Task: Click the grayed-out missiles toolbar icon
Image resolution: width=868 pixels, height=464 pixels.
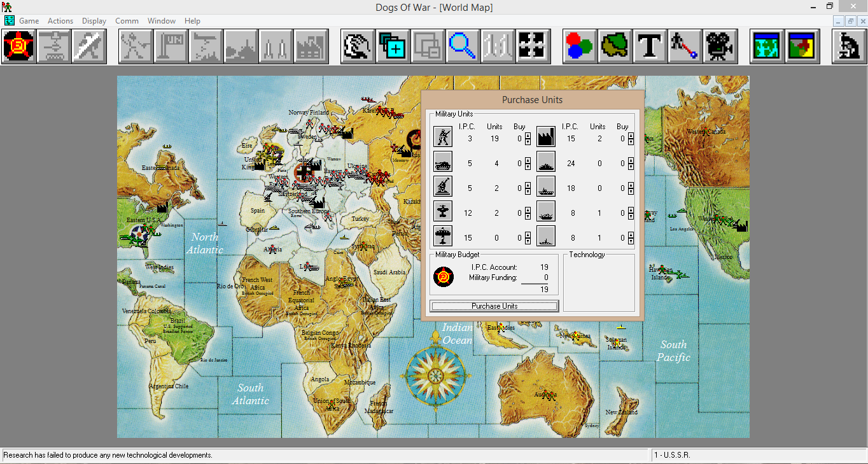Action: 276,46
